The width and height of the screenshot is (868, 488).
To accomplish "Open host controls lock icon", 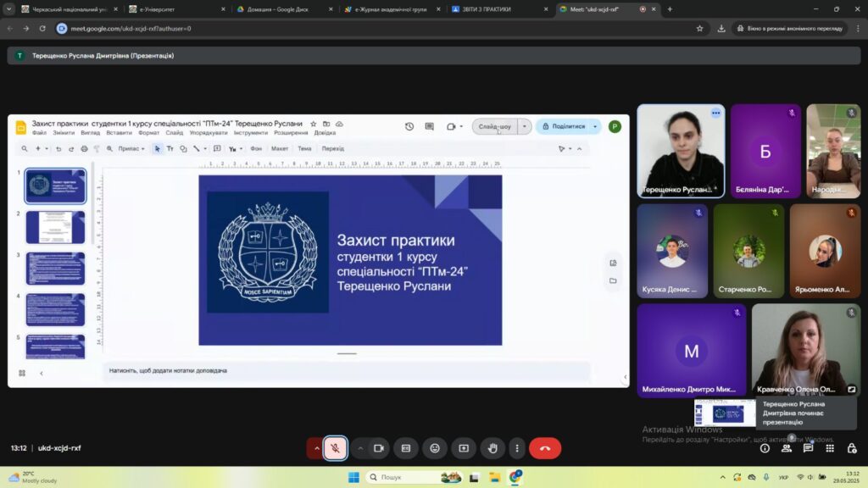I will [852, 448].
